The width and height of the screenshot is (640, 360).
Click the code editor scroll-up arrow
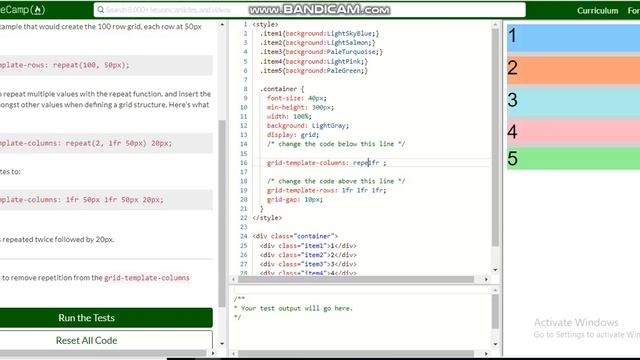coord(495,24)
